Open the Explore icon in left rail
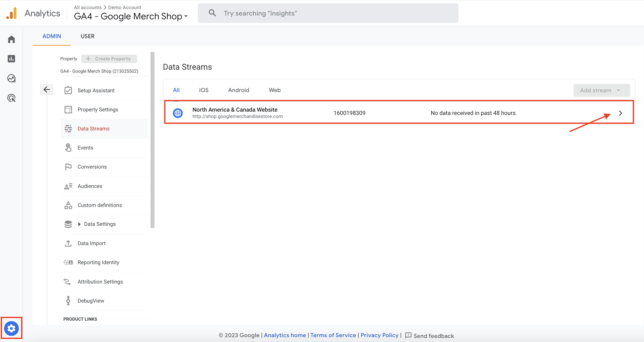 tap(11, 78)
